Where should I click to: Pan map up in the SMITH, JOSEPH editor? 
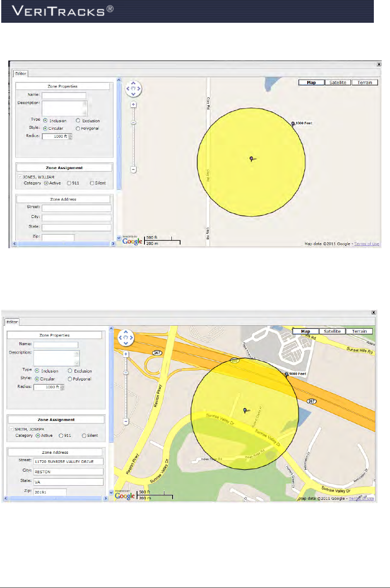126,332
